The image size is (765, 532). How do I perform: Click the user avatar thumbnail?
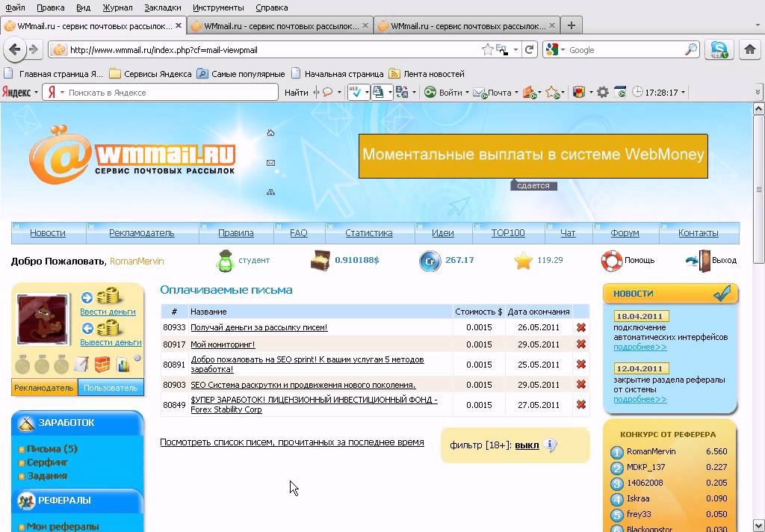43,319
